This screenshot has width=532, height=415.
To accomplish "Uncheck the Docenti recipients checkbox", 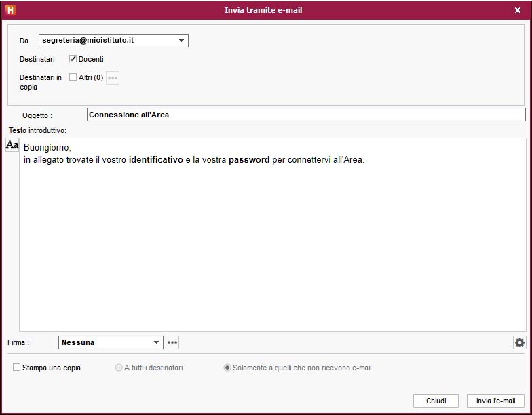I will click(73, 59).
